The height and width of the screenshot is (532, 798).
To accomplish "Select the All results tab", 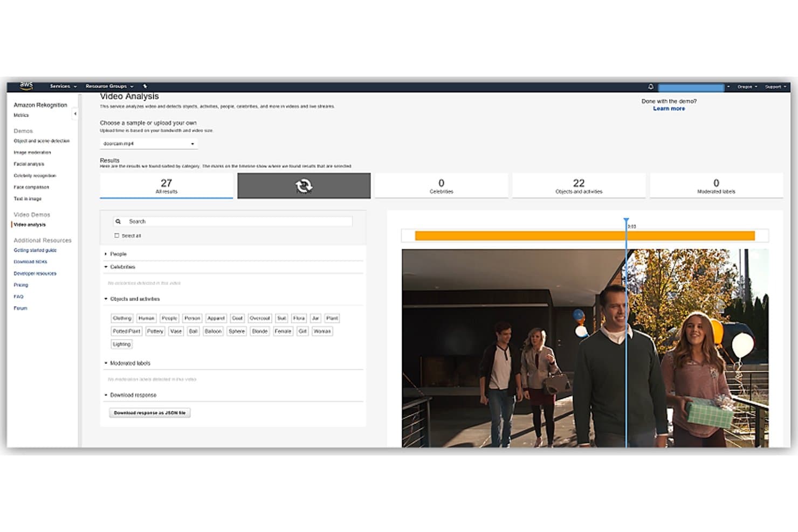I will 166,186.
